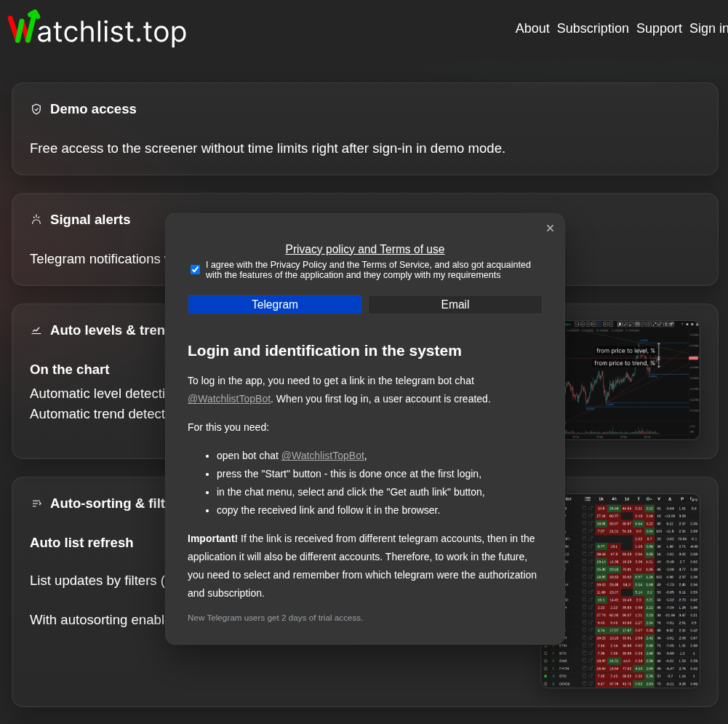Click the Signal alerts bell icon
The image size is (728, 724).
(x=36, y=220)
